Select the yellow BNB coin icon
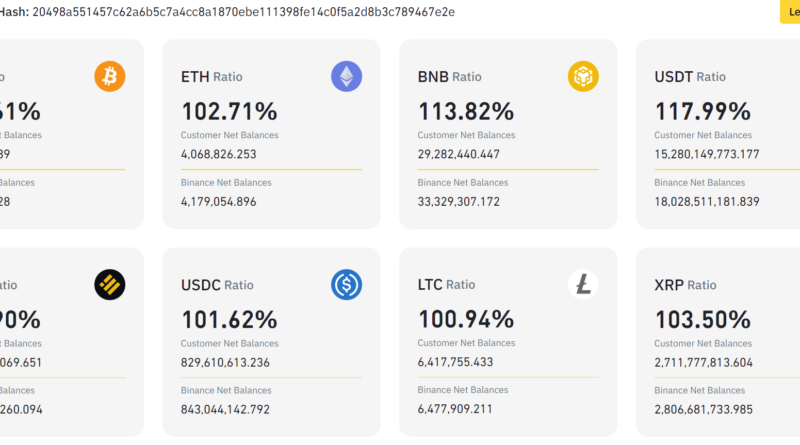The width and height of the screenshot is (800, 445). tap(583, 76)
